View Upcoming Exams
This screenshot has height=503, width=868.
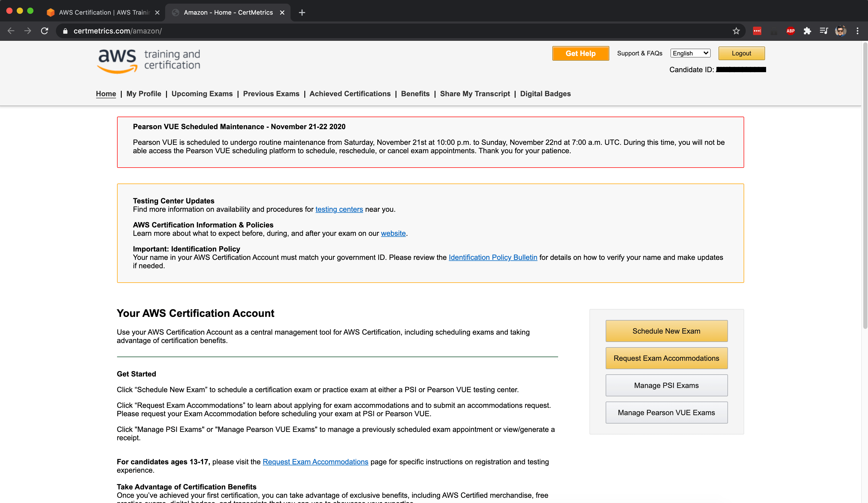[202, 94]
